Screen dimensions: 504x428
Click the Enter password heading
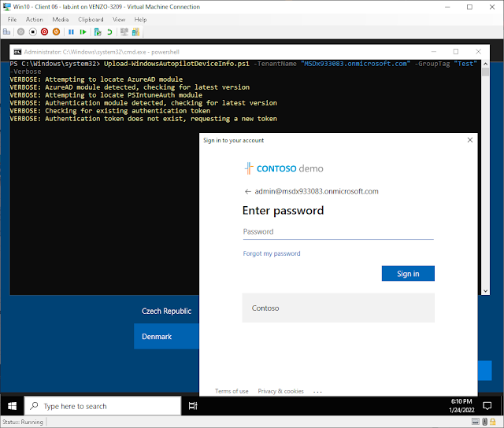coord(283,211)
